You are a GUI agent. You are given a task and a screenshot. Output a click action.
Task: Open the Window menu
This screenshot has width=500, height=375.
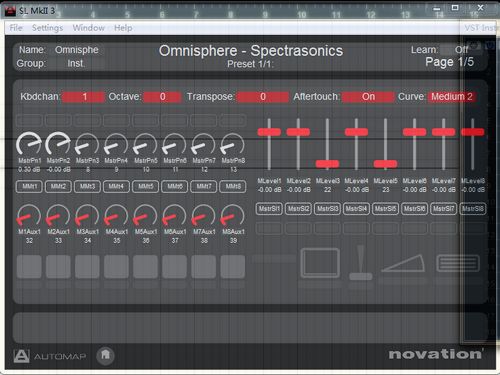pos(89,28)
